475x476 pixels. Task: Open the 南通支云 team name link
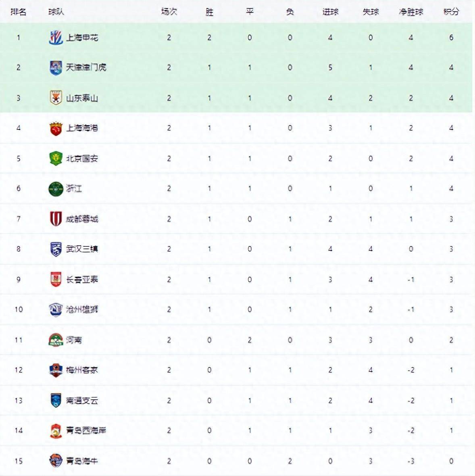[82, 401]
